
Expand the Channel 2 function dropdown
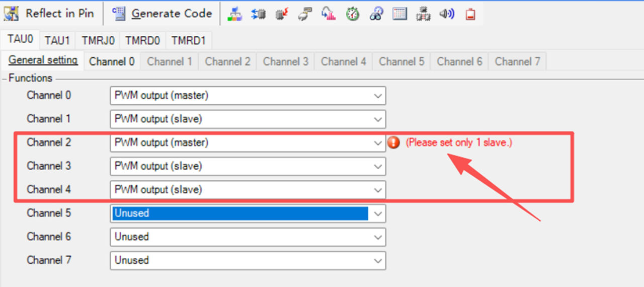click(378, 143)
